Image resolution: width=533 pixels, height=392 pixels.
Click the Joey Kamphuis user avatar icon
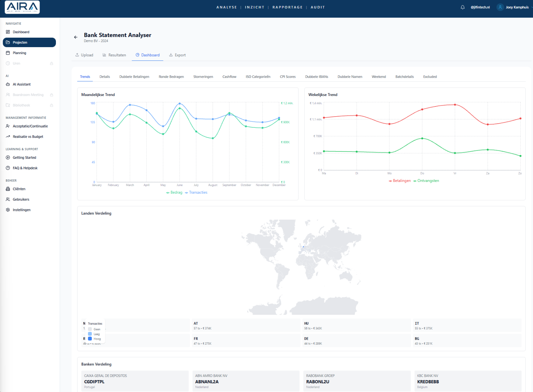[500, 7]
